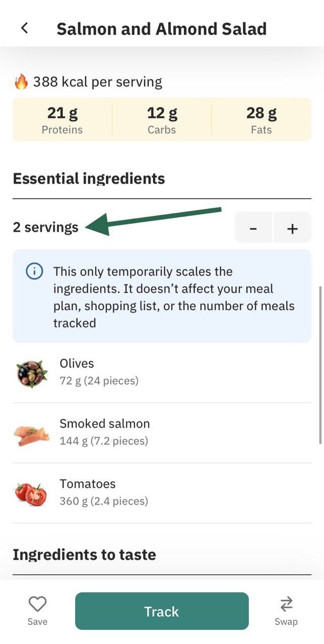Tap the tomatoes image

(x=31, y=494)
